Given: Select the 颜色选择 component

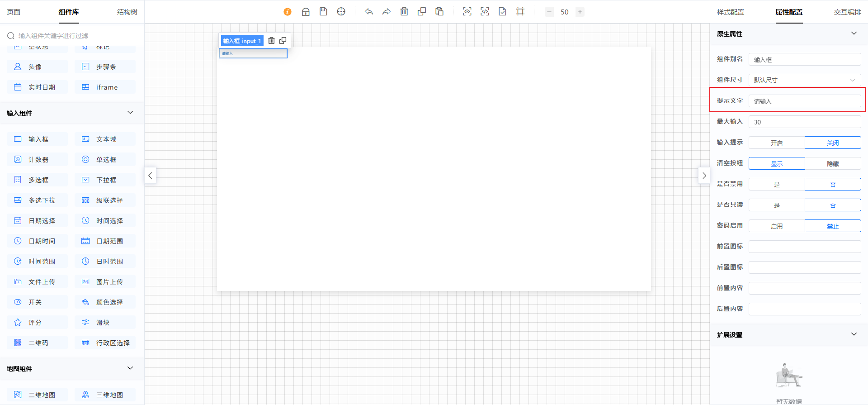Looking at the screenshot, I should (109, 302).
